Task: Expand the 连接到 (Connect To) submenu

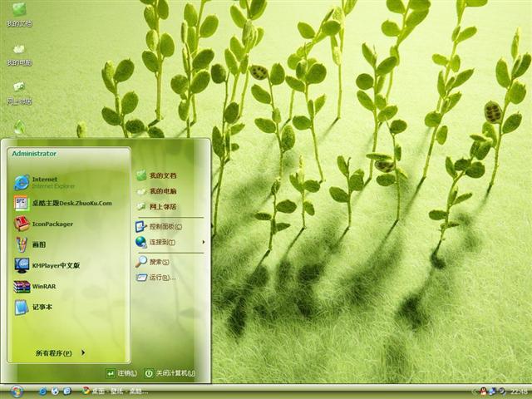Action: pyautogui.click(x=170, y=242)
